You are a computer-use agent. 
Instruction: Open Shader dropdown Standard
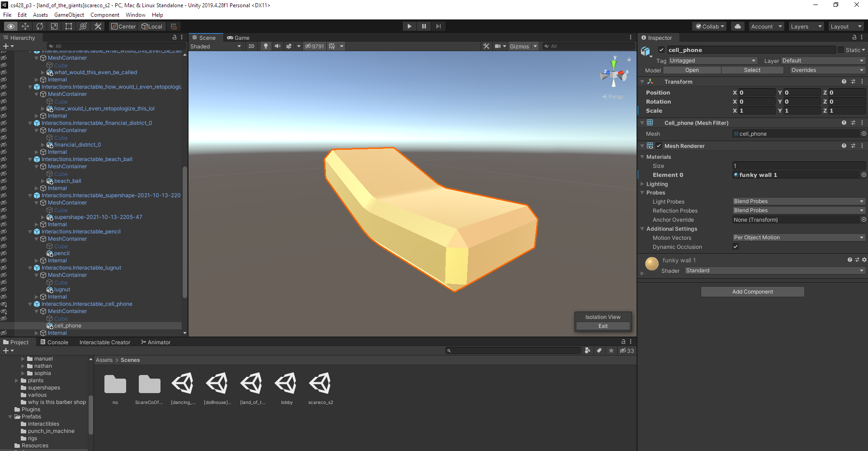tap(775, 271)
